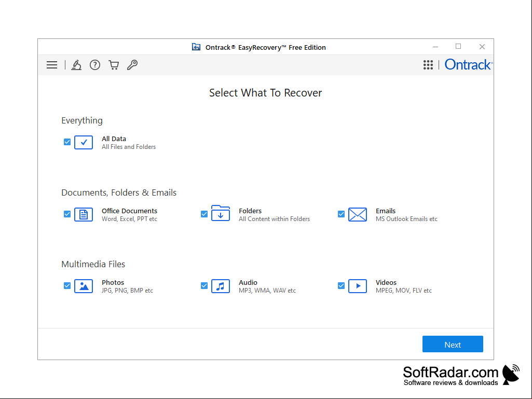Click the Office Documents page icon
The width and height of the screenshot is (532, 399).
pos(84,214)
